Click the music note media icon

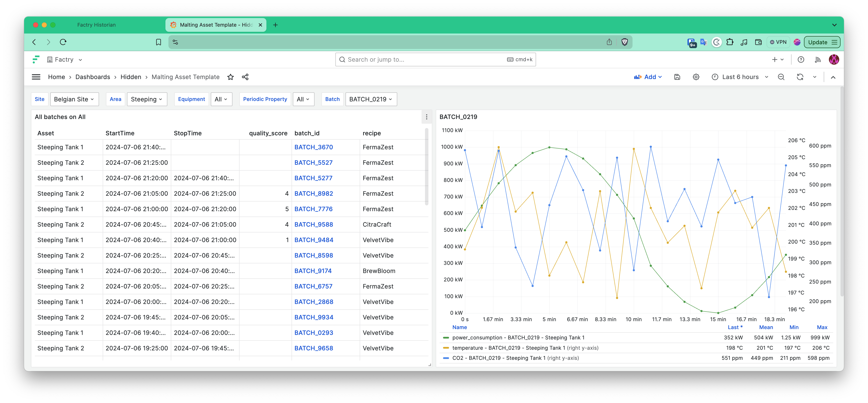[x=744, y=42]
